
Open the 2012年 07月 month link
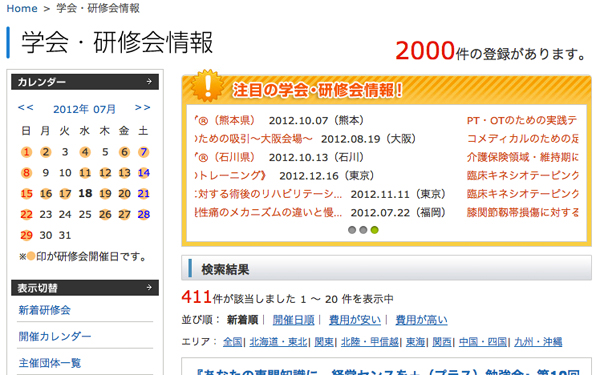[x=84, y=109]
